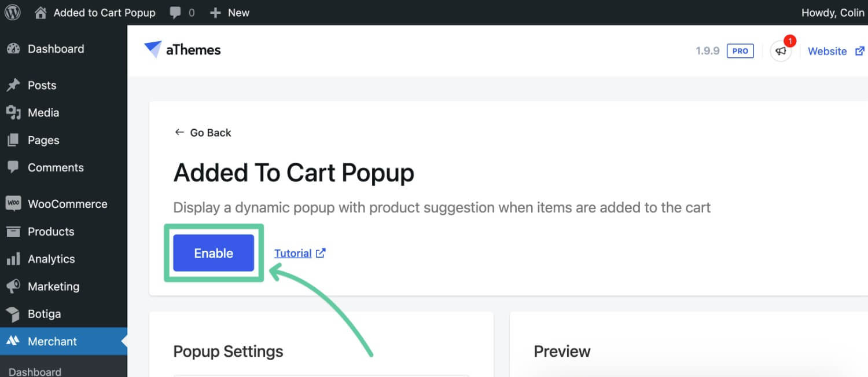
Task: Open the Website link
Action: pyautogui.click(x=827, y=51)
